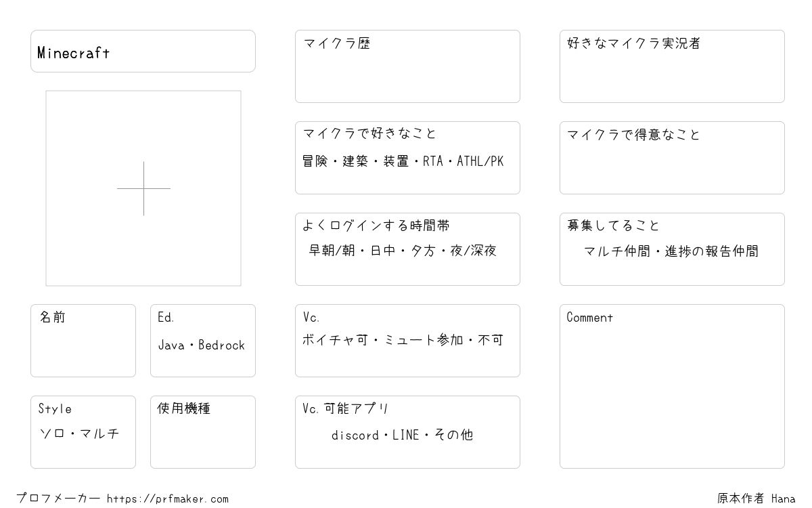
Task: Choose discord in the Vc.可能アプリ options
Action: click(355, 436)
